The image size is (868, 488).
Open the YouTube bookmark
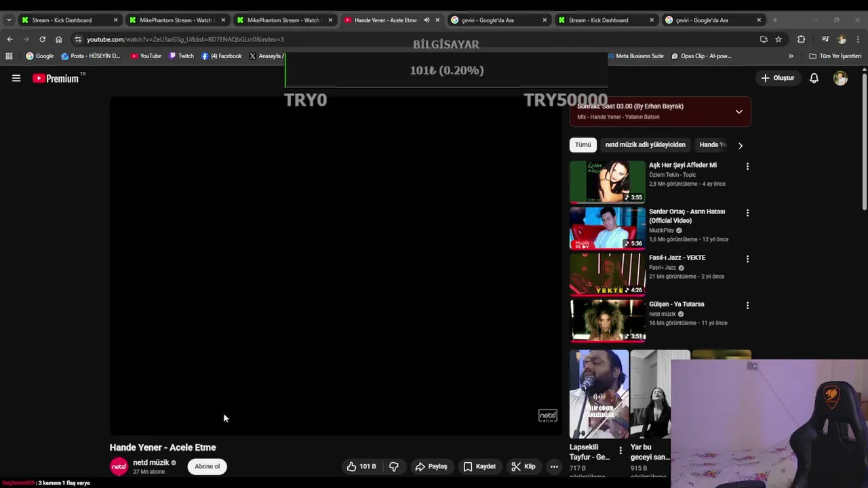click(x=146, y=56)
